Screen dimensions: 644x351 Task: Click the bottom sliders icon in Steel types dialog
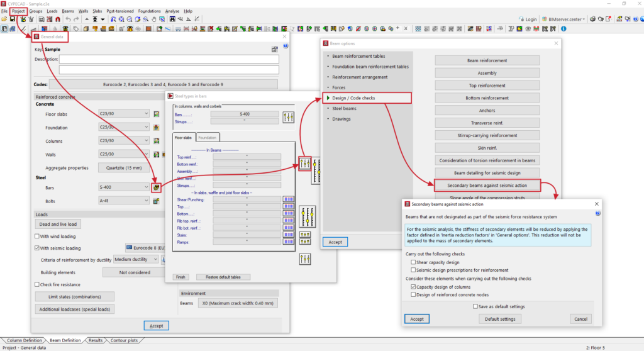tap(305, 259)
